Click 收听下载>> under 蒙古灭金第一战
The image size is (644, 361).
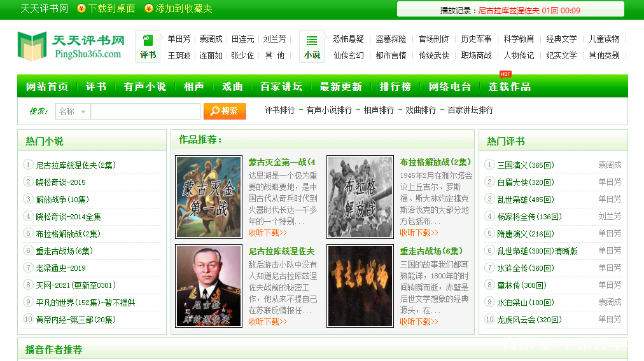(267, 233)
